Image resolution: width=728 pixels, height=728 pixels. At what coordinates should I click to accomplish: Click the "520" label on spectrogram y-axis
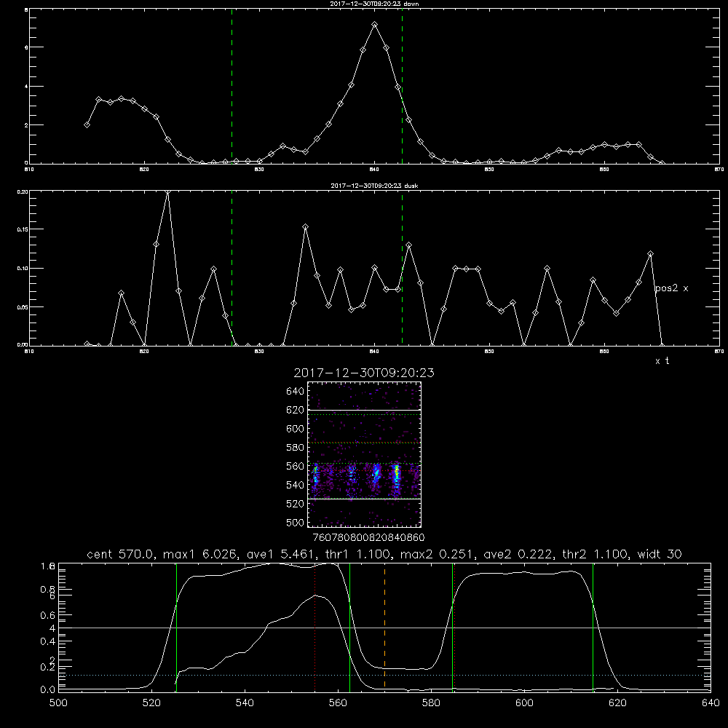296,504
